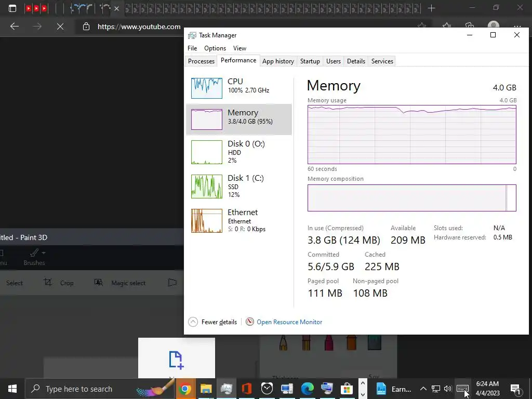Image resolution: width=532 pixels, height=399 pixels.
Task: Open Disk 0 (O:) HDD performance
Action: pos(239,152)
